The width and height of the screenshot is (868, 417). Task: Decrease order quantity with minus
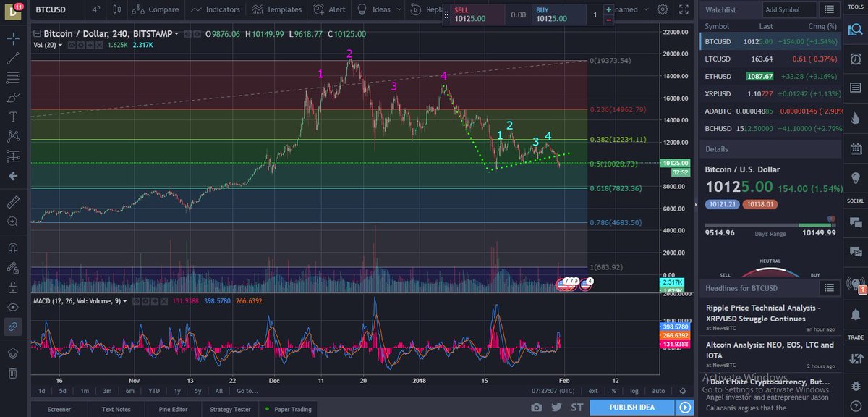point(609,20)
